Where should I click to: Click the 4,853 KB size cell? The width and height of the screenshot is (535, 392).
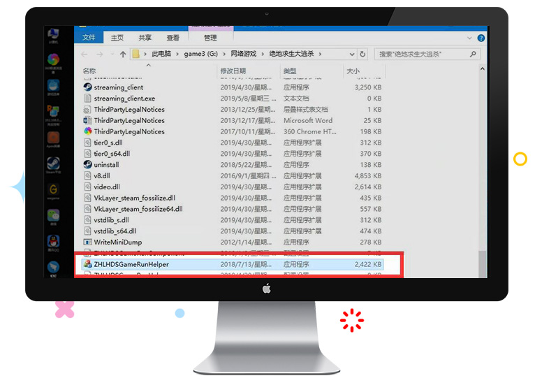[x=368, y=176]
